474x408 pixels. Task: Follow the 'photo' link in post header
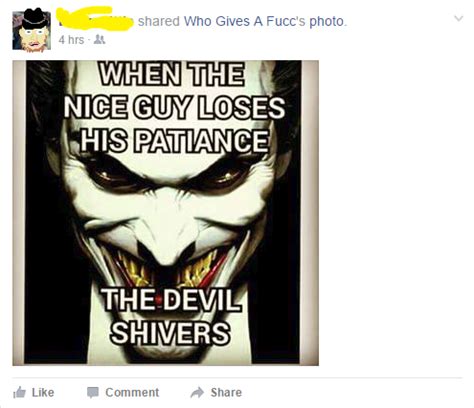327,22
